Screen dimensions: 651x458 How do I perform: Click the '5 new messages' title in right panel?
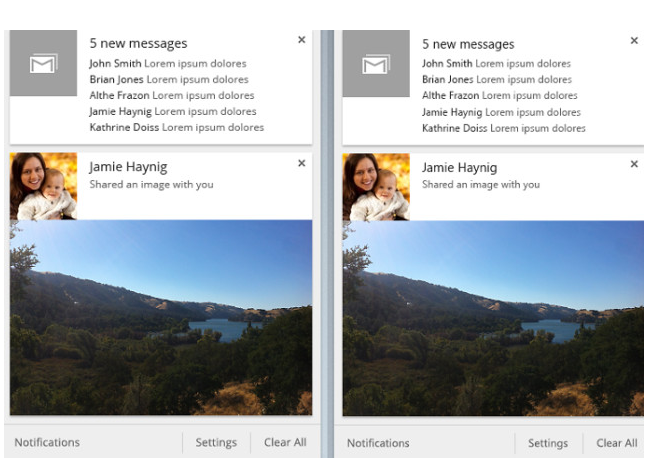point(468,44)
